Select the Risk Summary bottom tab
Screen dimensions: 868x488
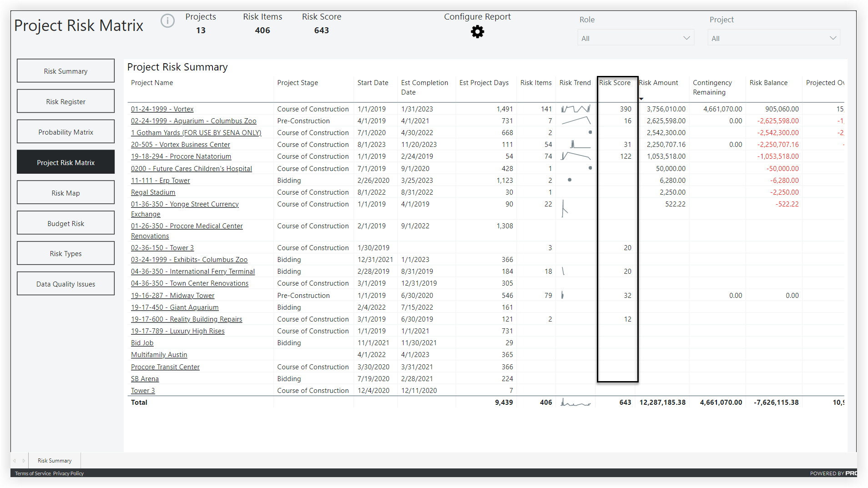click(55, 461)
